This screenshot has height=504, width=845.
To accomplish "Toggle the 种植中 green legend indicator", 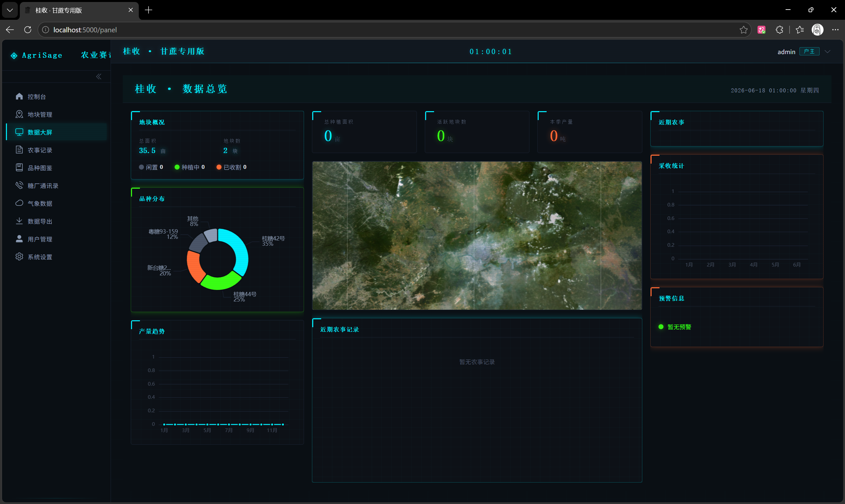I will 177,167.
